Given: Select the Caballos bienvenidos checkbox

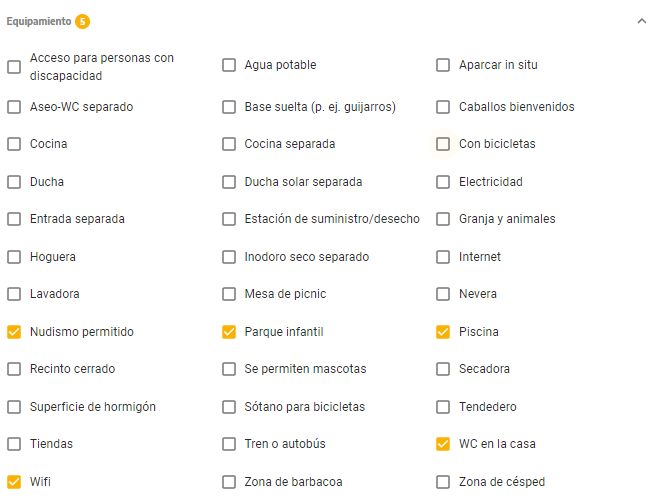Looking at the screenshot, I should [443, 107].
